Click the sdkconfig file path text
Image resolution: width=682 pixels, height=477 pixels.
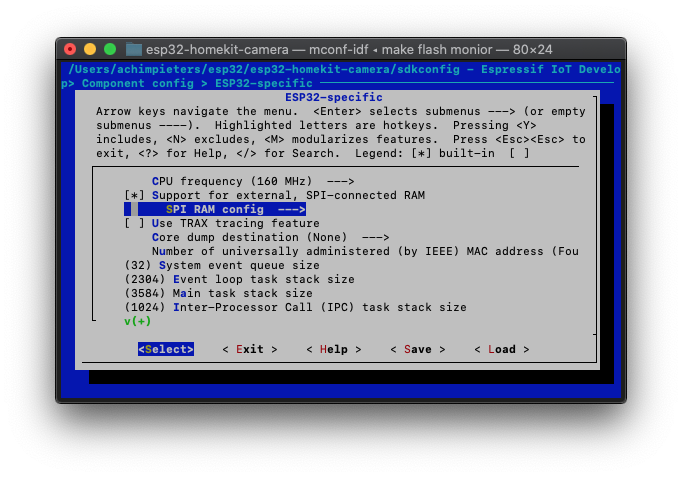[x=264, y=70]
